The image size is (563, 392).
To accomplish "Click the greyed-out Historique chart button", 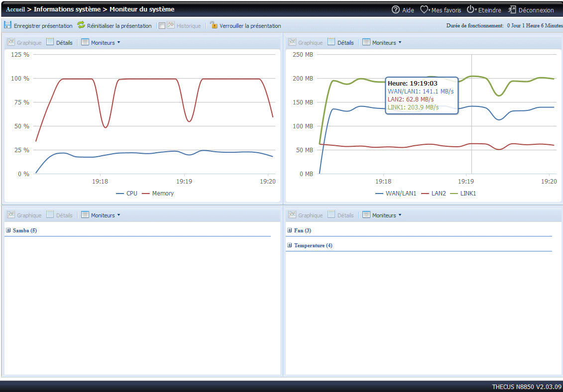I will [x=184, y=25].
